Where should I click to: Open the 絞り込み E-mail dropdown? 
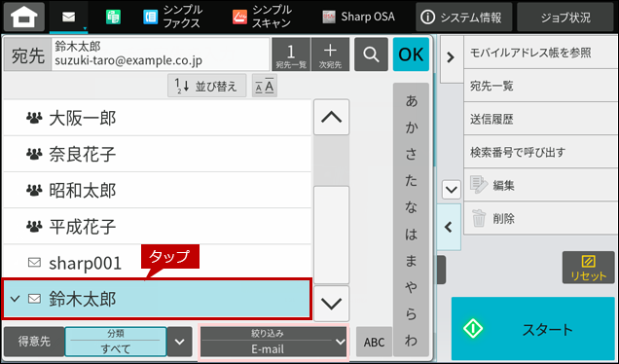[x=273, y=342]
